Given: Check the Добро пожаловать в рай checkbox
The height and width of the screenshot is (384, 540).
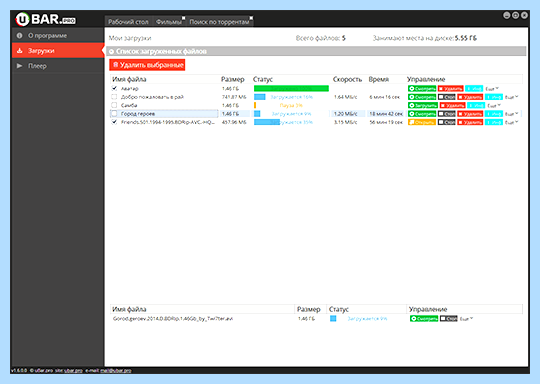Looking at the screenshot, I should (114, 97).
